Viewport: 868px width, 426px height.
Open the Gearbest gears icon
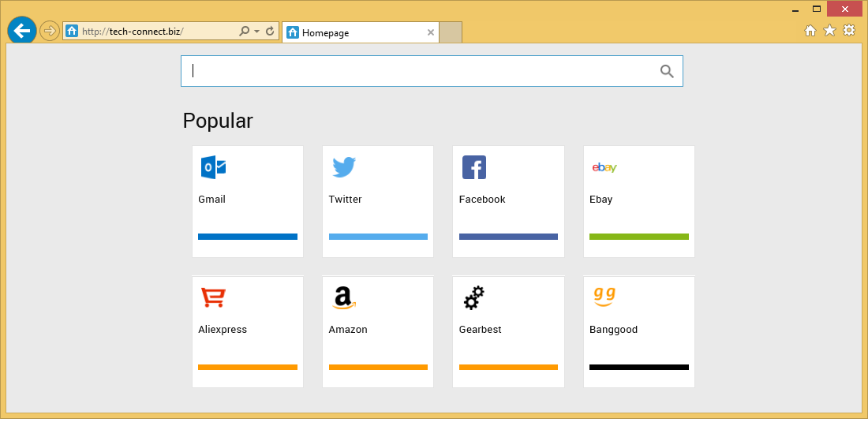click(474, 297)
